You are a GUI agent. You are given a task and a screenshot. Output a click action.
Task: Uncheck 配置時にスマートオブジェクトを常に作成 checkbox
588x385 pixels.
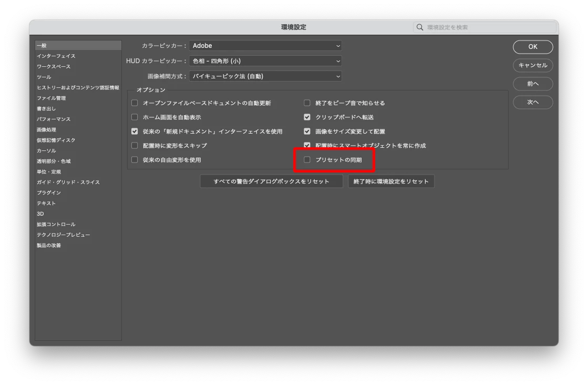pyautogui.click(x=307, y=145)
